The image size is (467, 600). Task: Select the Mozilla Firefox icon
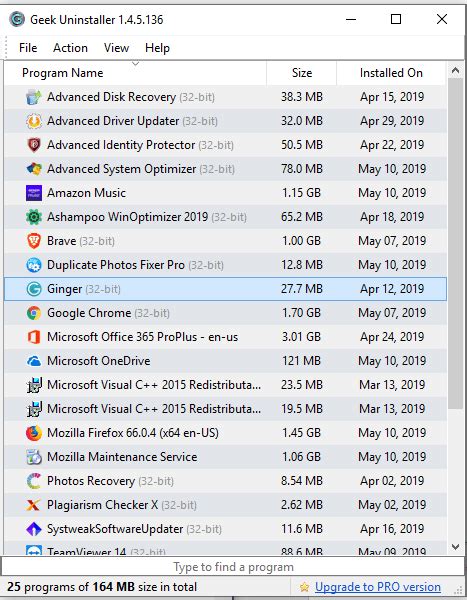34,433
